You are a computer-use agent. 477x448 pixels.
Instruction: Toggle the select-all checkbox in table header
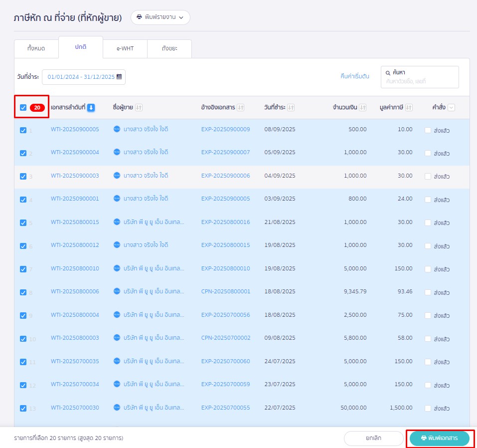pyautogui.click(x=23, y=107)
